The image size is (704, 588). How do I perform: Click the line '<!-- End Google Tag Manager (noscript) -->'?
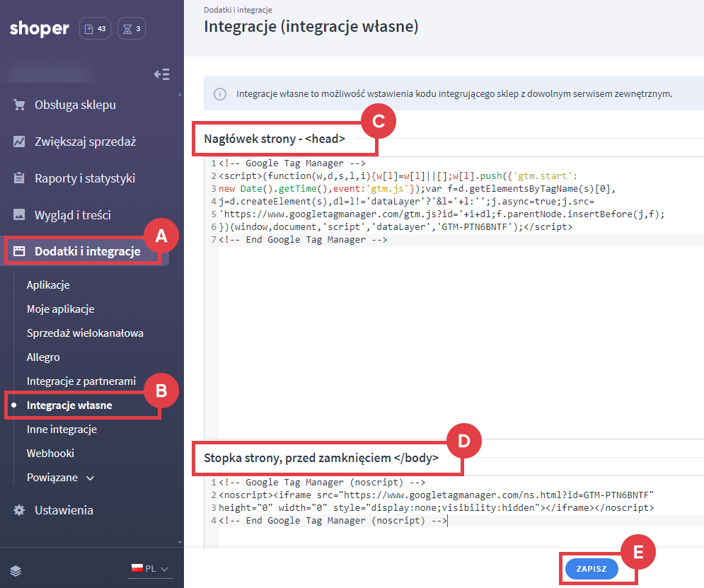coord(333,521)
